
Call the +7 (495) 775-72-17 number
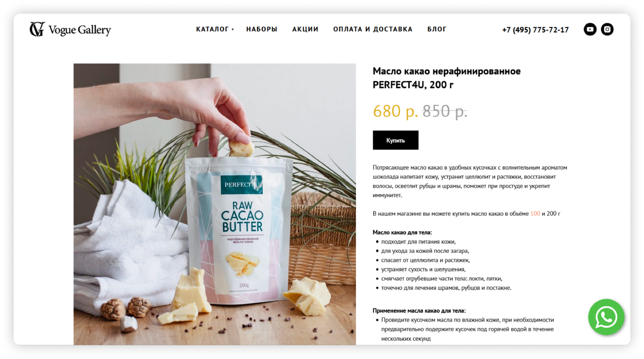[536, 30]
